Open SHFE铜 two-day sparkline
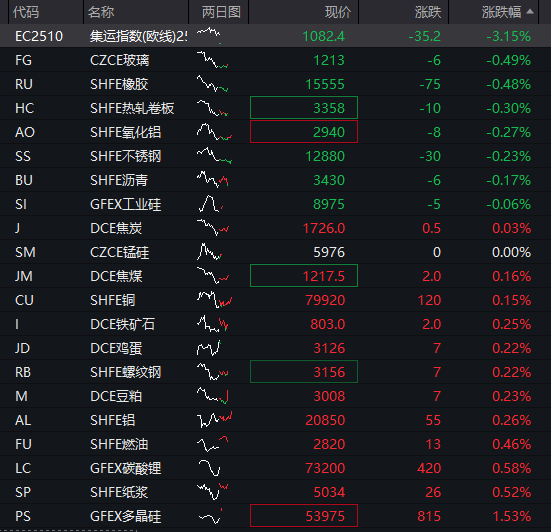 pyautogui.click(x=214, y=300)
